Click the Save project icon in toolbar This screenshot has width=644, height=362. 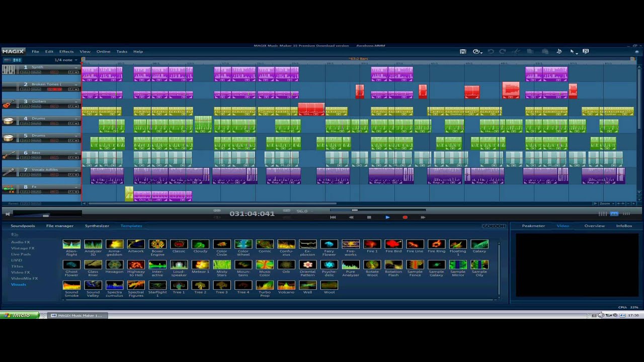(463, 51)
